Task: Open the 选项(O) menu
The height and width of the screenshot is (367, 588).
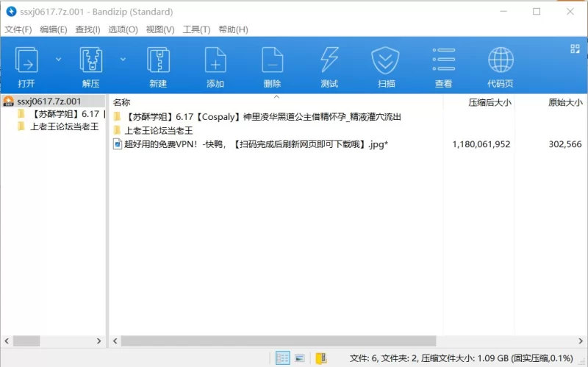Action: [123, 29]
